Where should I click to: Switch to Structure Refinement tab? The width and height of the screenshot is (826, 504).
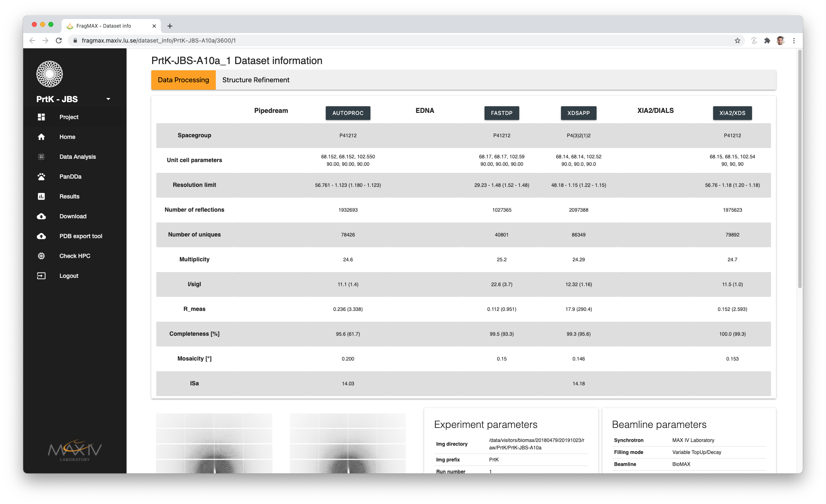click(255, 80)
